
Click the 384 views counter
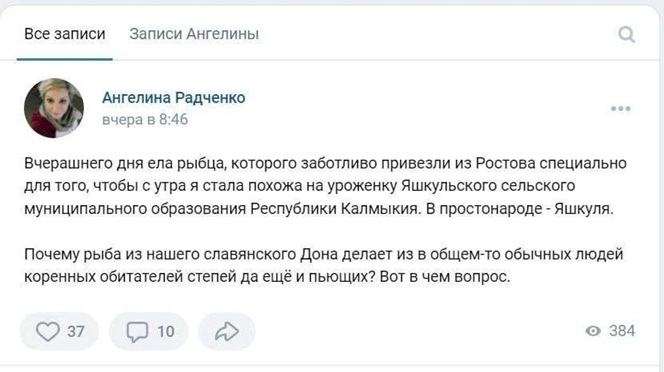[622, 331]
